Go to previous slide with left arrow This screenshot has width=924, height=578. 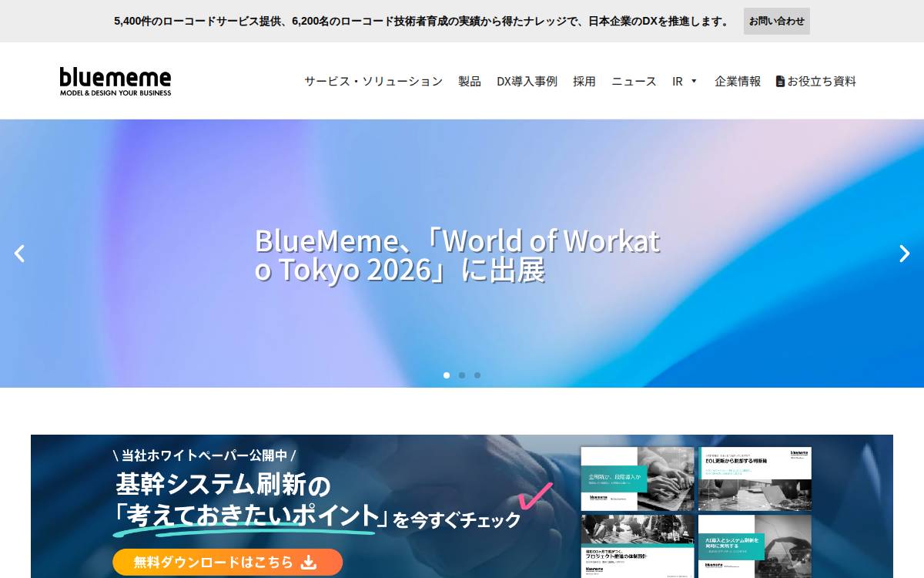coord(19,254)
